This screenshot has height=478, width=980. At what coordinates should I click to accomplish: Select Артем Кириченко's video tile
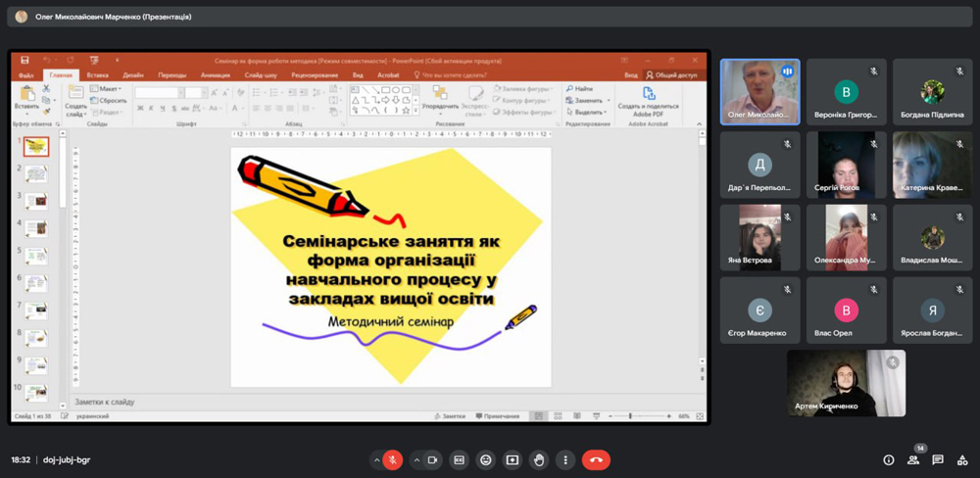(x=846, y=383)
